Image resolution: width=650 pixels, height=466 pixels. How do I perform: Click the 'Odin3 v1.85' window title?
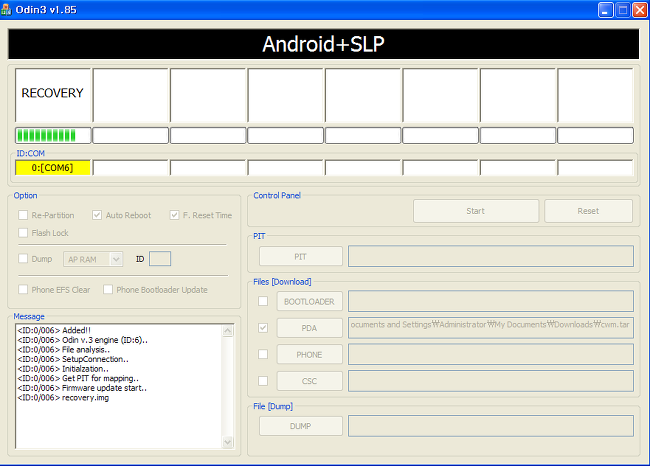tap(46, 10)
